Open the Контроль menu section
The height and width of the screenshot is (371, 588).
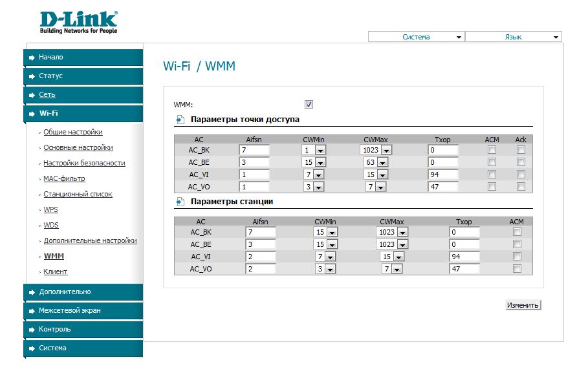[83, 330]
